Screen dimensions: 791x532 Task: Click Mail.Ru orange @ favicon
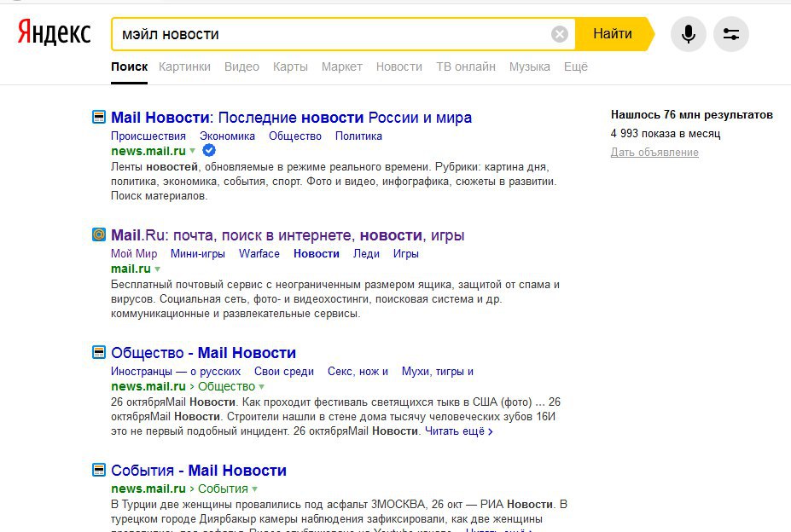(x=99, y=234)
